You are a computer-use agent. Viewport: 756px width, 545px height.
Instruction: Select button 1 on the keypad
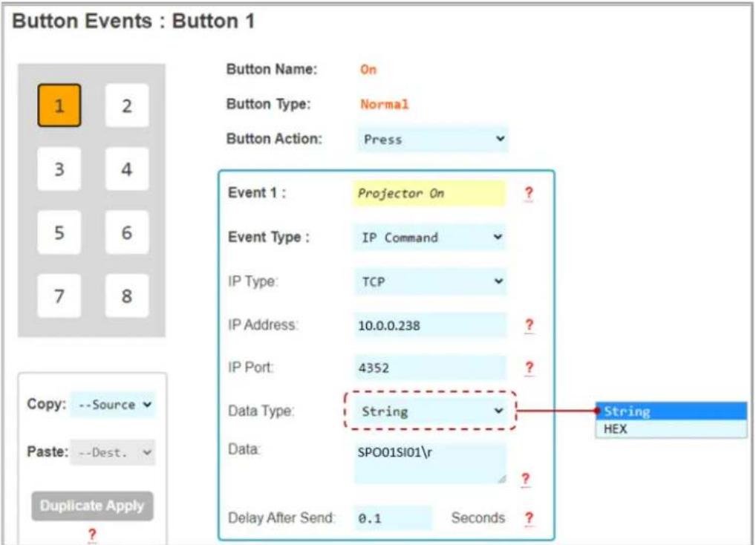pos(59,105)
